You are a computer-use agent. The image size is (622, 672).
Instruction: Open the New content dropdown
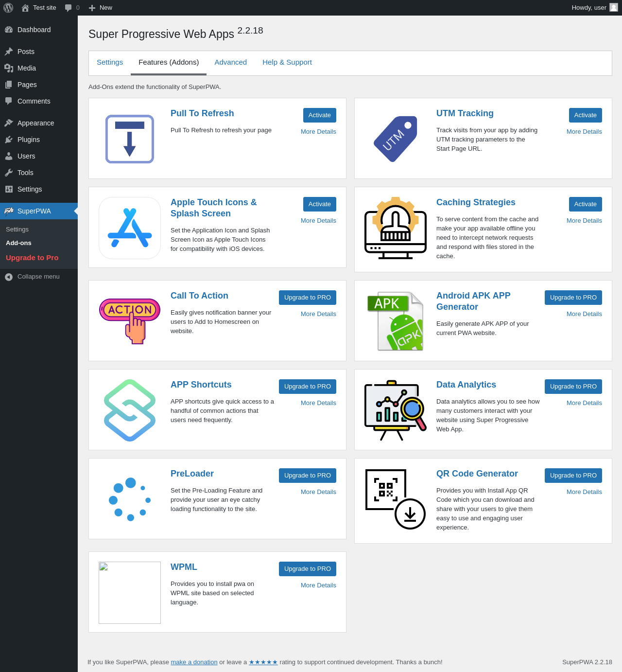click(101, 8)
